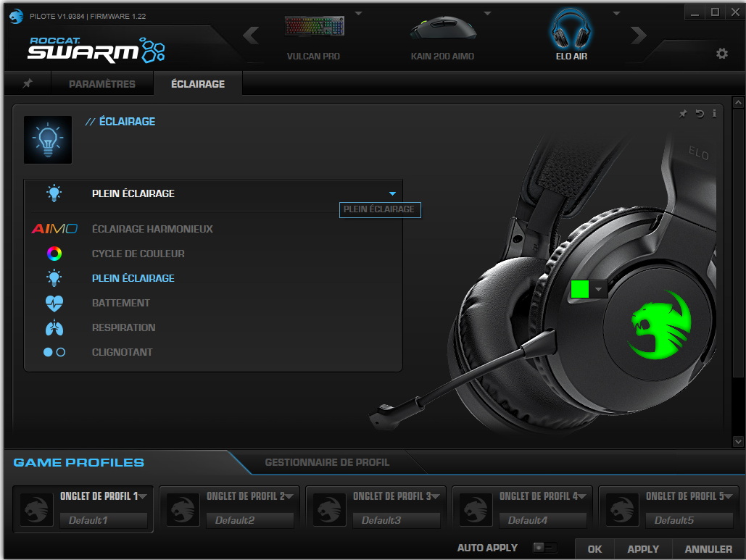Select the Clignotant blinking icon
Image resolution: width=746 pixels, height=560 pixels.
[x=54, y=352]
